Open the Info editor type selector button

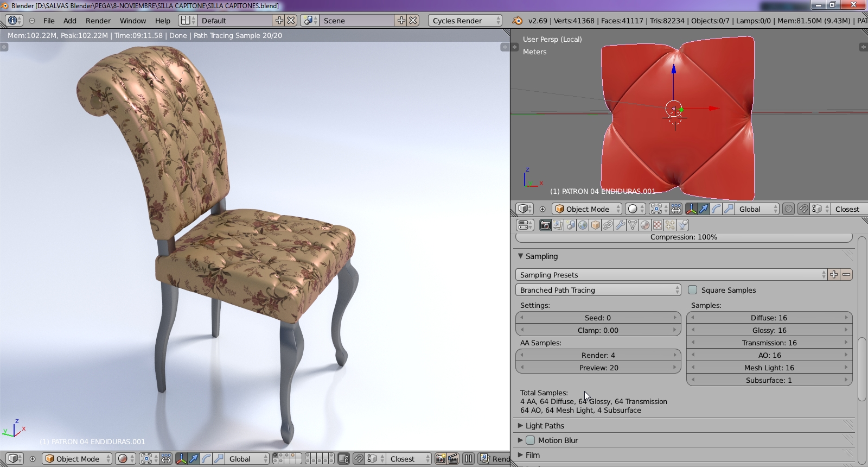(x=14, y=21)
